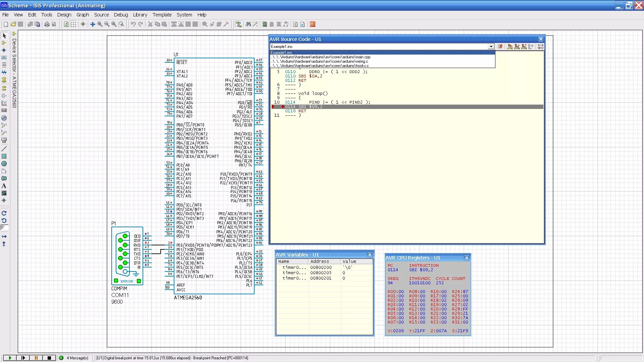644x362 pixels.
Task: Click the rotation angle input field
Action: tap(4, 228)
